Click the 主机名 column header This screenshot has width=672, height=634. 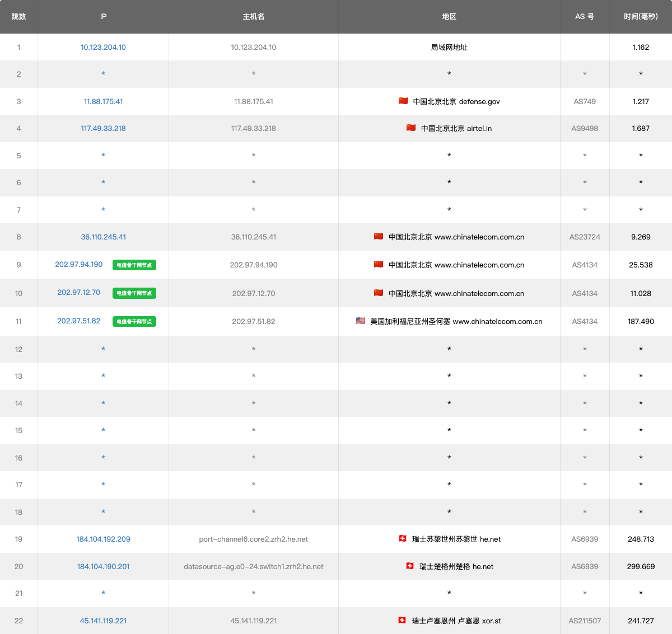(253, 17)
